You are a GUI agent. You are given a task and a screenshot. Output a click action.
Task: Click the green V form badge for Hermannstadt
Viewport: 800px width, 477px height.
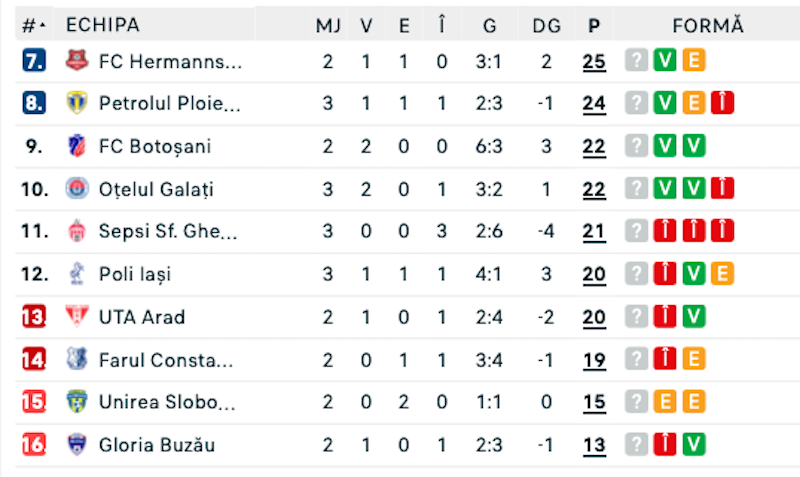(x=665, y=60)
